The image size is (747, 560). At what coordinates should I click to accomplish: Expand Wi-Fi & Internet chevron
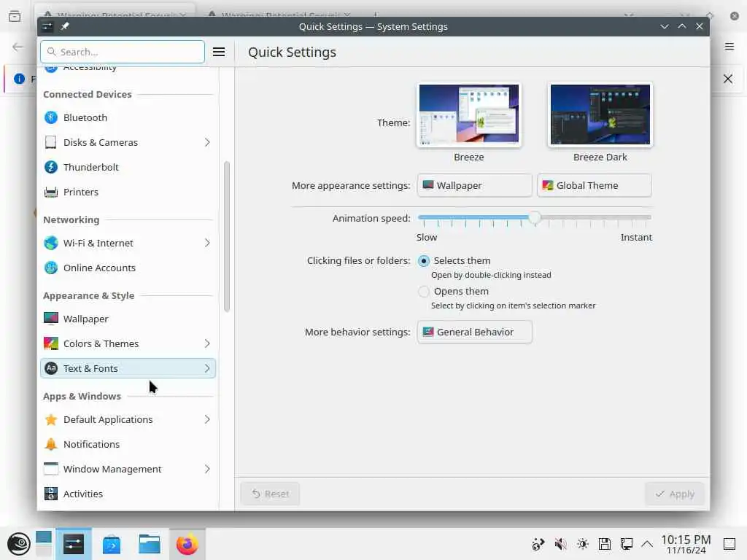(x=207, y=243)
